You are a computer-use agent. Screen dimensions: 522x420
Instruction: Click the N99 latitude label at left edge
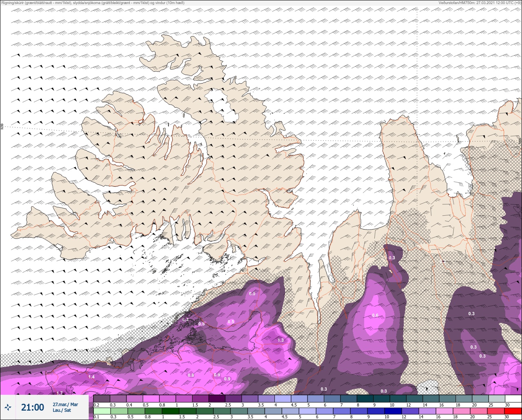tap(2, 127)
